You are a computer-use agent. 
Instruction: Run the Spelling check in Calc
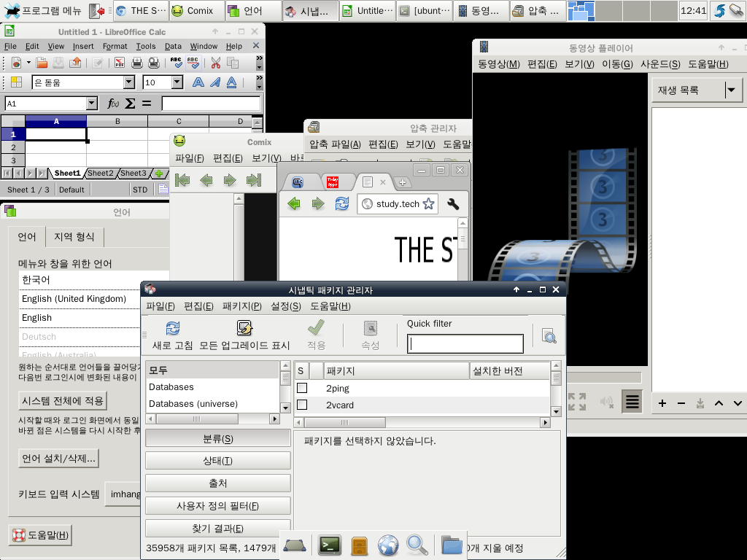tap(176, 63)
